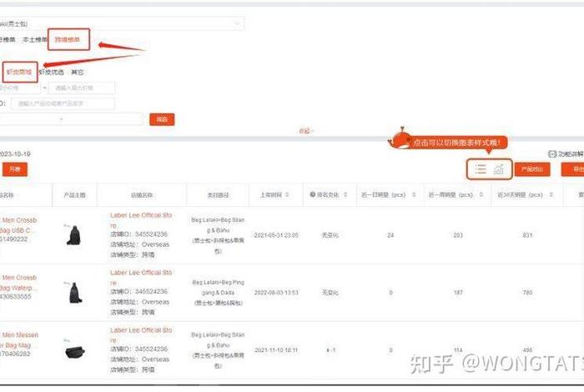Select the 其它 filter tab
The image size is (584, 392).
click(x=77, y=72)
